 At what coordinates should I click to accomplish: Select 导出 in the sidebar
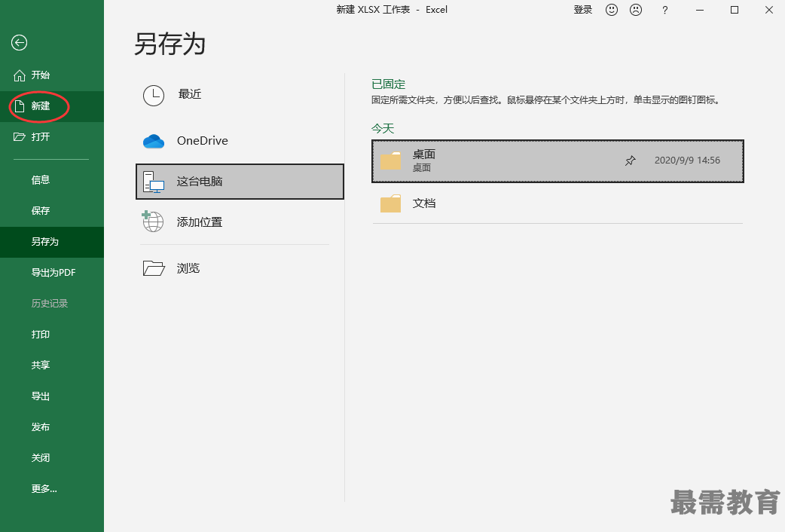tap(41, 396)
